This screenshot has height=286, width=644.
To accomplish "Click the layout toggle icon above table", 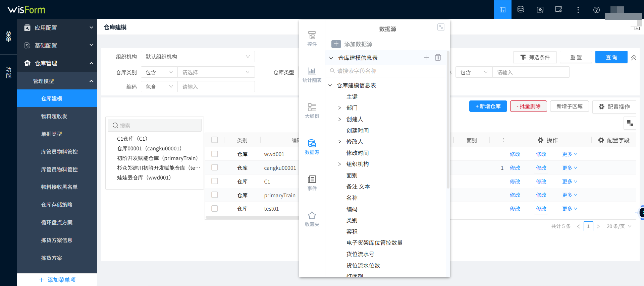I will tap(630, 123).
